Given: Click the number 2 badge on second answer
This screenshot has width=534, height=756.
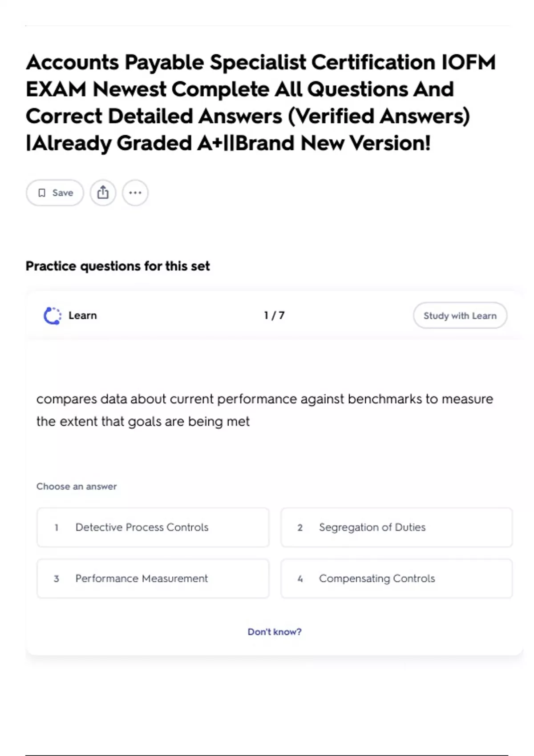Looking at the screenshot, I should click(300, 527).
